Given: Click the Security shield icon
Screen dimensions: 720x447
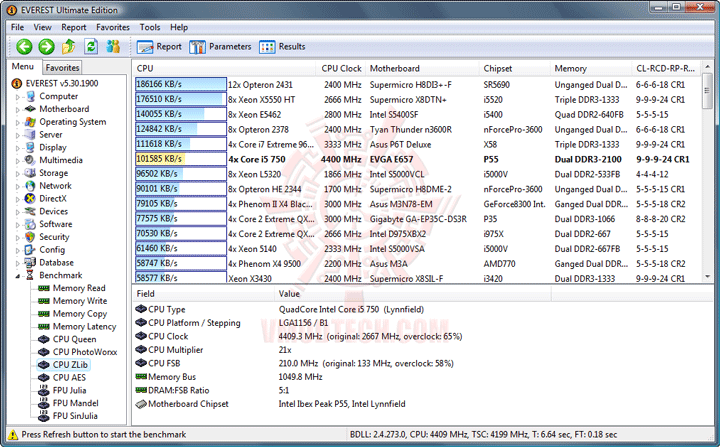Looking at the screenshot, I should [x=30, y=237].
